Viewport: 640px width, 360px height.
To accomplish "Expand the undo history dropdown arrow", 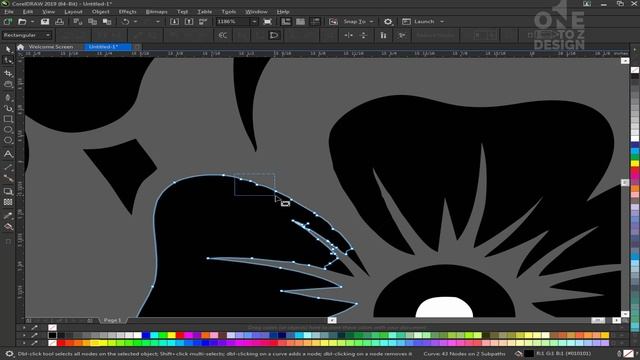I will [135, 22].
